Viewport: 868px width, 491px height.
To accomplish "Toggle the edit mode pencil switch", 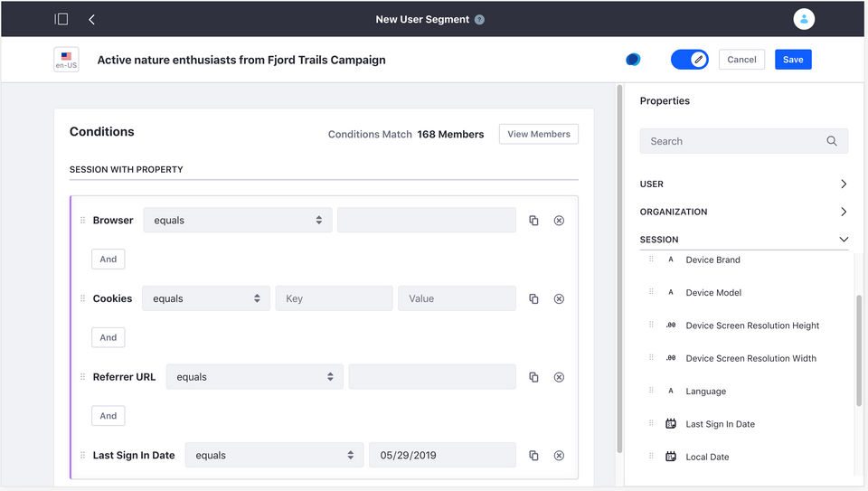I will (689, 60).
